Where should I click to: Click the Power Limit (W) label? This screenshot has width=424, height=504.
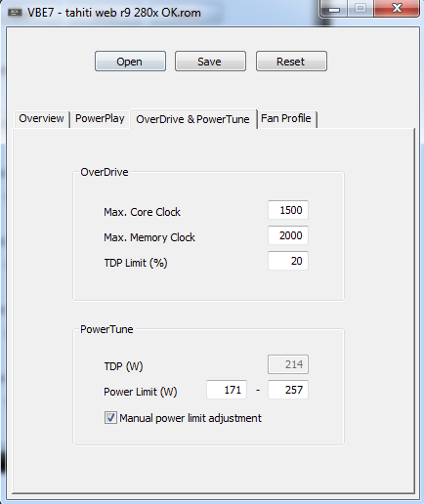pyautogui.click(x=141, y=392)
